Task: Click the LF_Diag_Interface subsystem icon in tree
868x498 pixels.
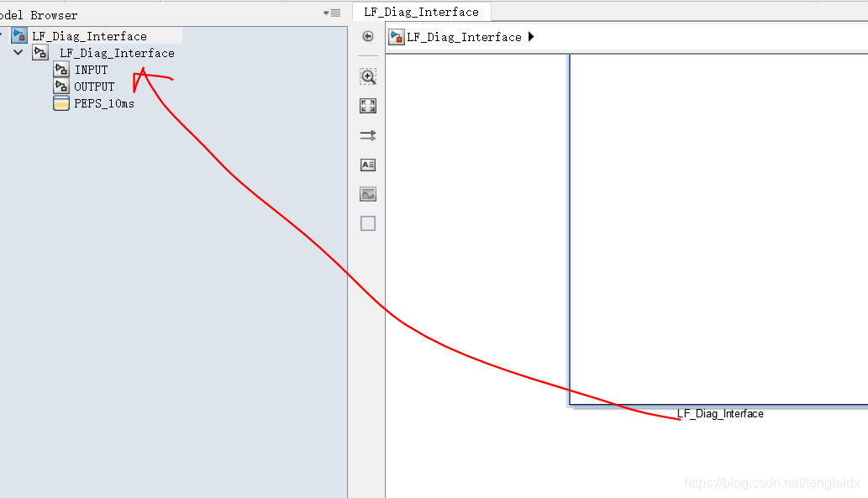Action: tap(39, 53)
